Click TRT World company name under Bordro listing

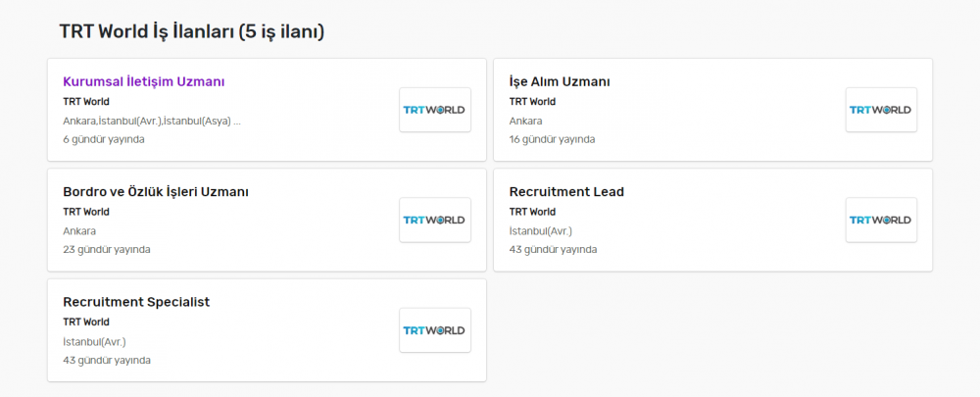(86, 212)
